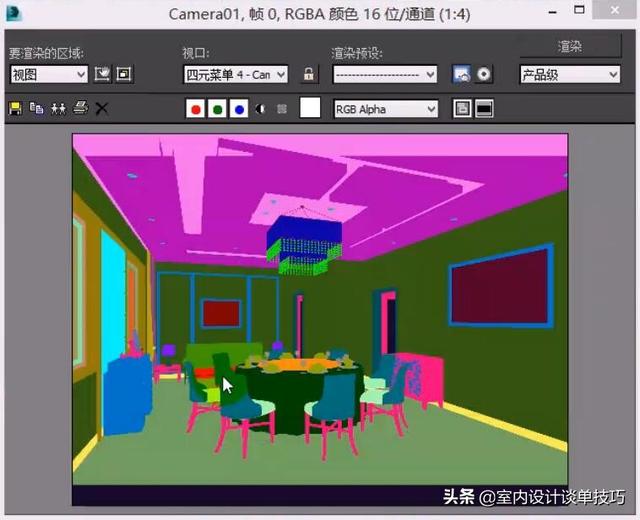The image size is (640, 520).
Task: Toggle the red channel button
Action: point(196,109)
